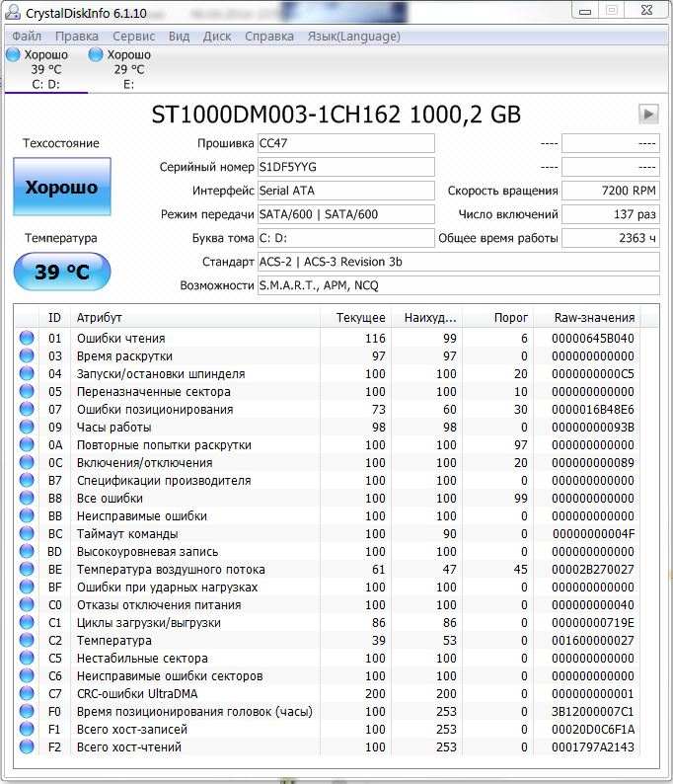The height and width of the screenshot is (784, 673).
Task: Open the Сервис menu
Action: click(133, 37)
